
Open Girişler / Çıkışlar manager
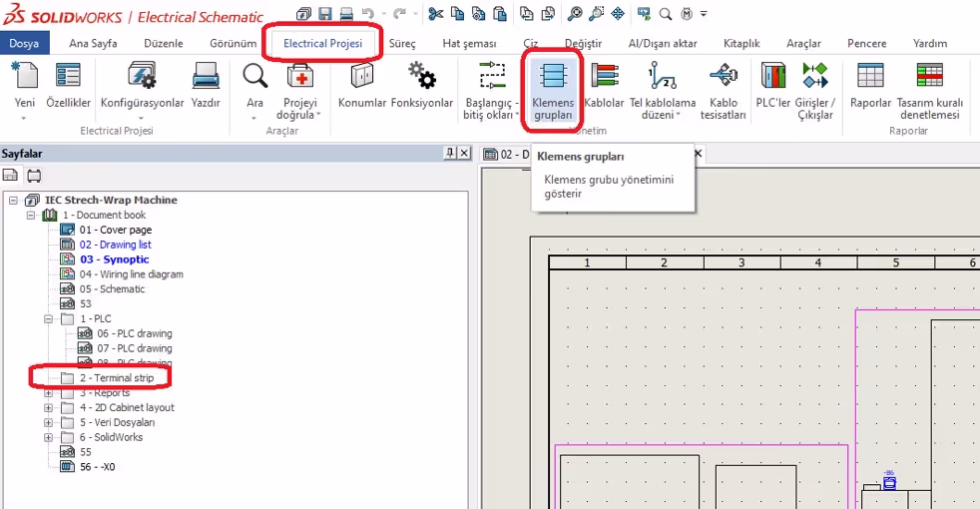pos(815,91)
